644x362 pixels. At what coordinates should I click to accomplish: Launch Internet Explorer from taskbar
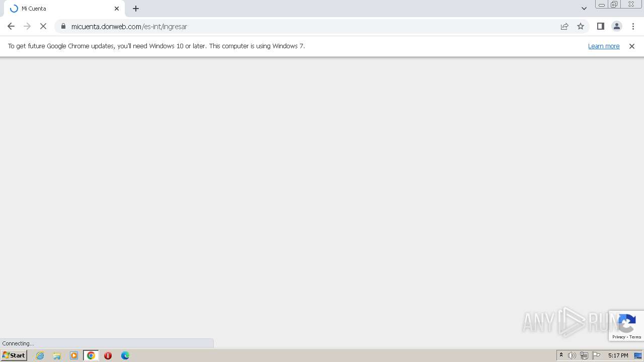40,355
